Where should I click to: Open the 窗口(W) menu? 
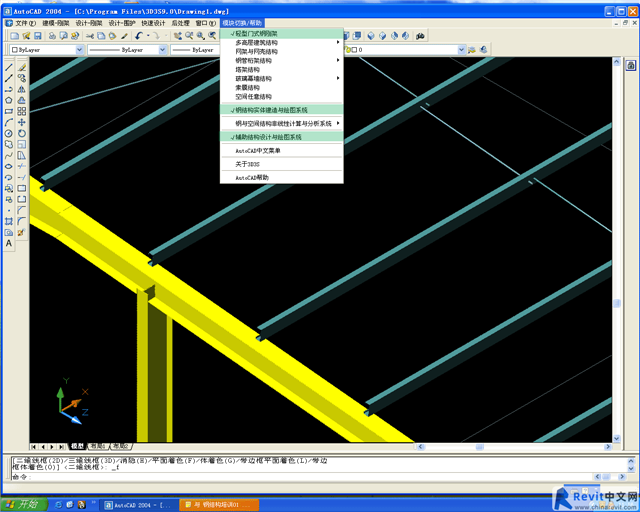point(206,23)
